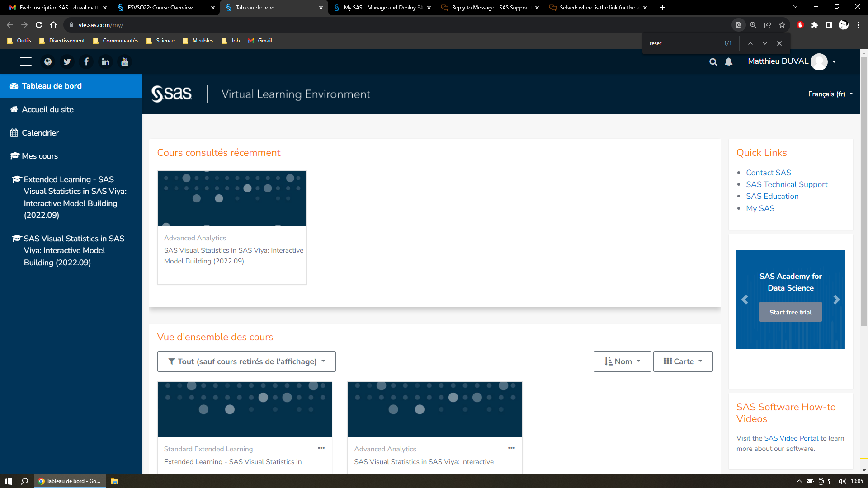Open the sidebar hamburger menu
Viewport: 868px width, 488px height.
pos(26,61)
